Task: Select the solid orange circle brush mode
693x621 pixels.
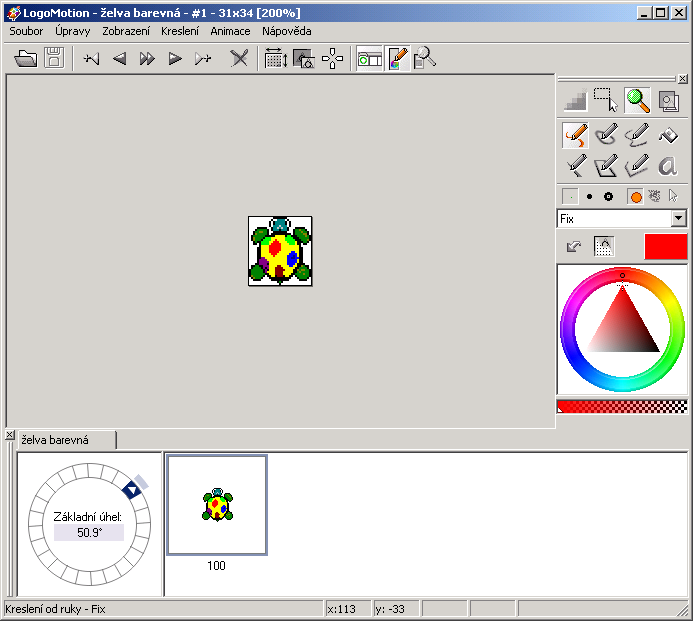Action: [635, 197]
